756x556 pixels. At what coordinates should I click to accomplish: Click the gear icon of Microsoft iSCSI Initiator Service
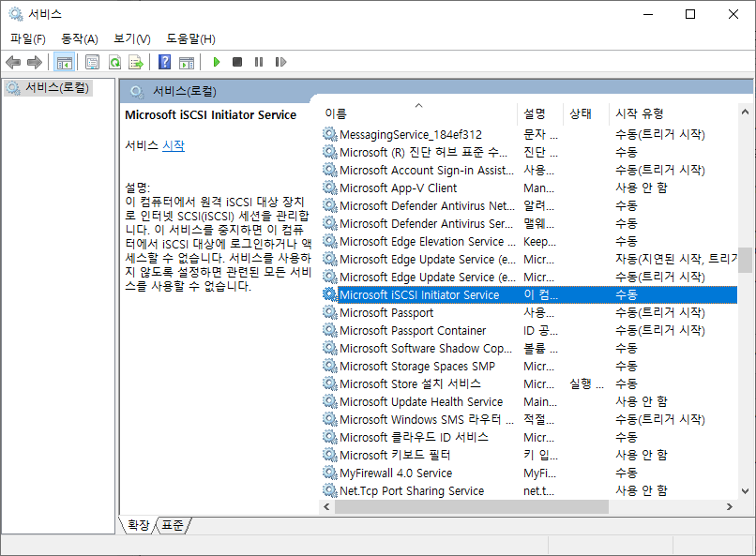[x=330, y=294]
